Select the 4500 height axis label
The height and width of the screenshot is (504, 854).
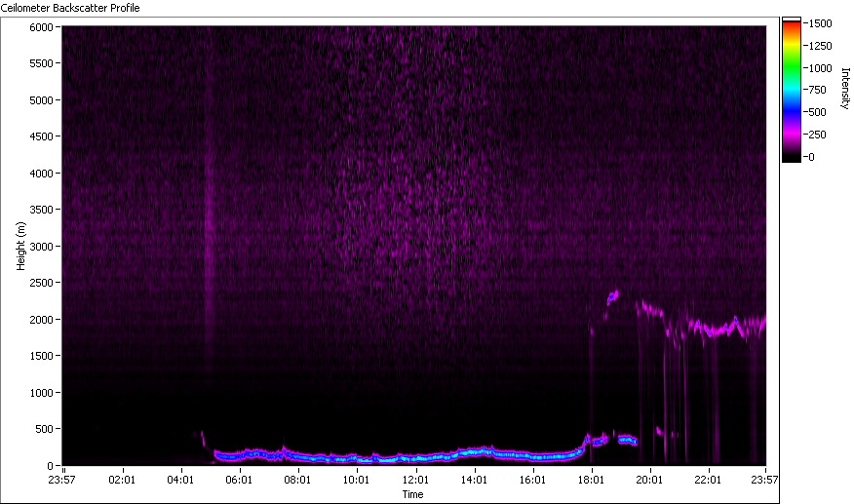(41, 136)
